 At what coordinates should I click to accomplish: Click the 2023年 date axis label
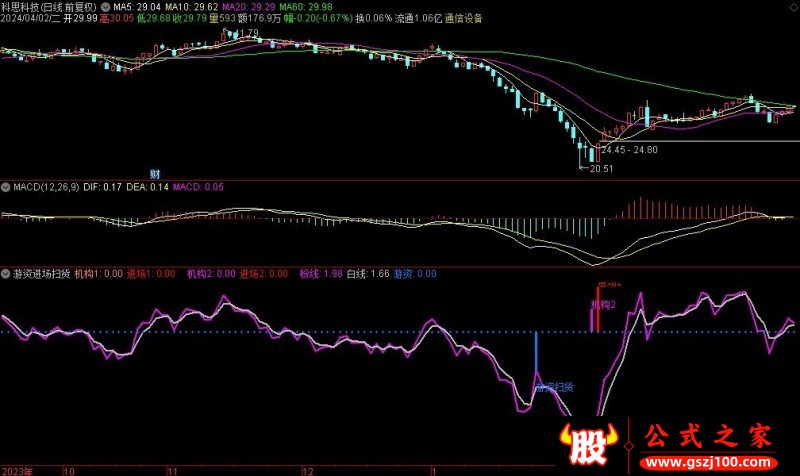[18, 469]
